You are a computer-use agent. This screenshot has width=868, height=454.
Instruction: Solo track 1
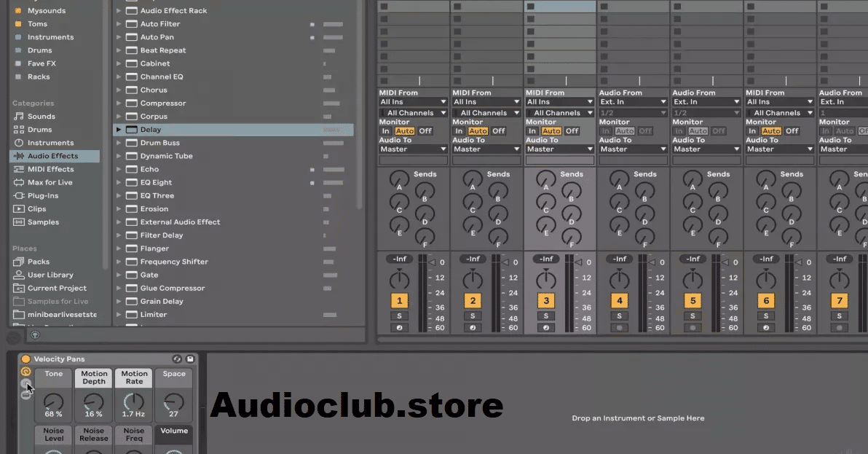399,316
